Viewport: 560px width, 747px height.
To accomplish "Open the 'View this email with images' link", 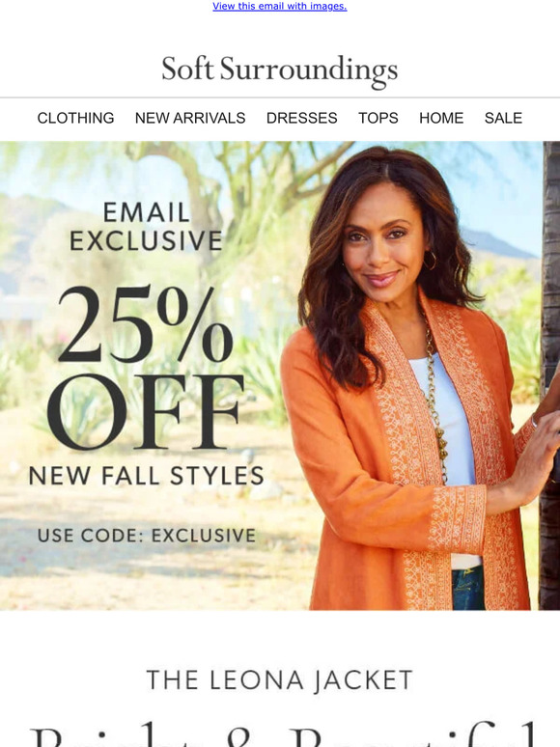I will (280, 6).
